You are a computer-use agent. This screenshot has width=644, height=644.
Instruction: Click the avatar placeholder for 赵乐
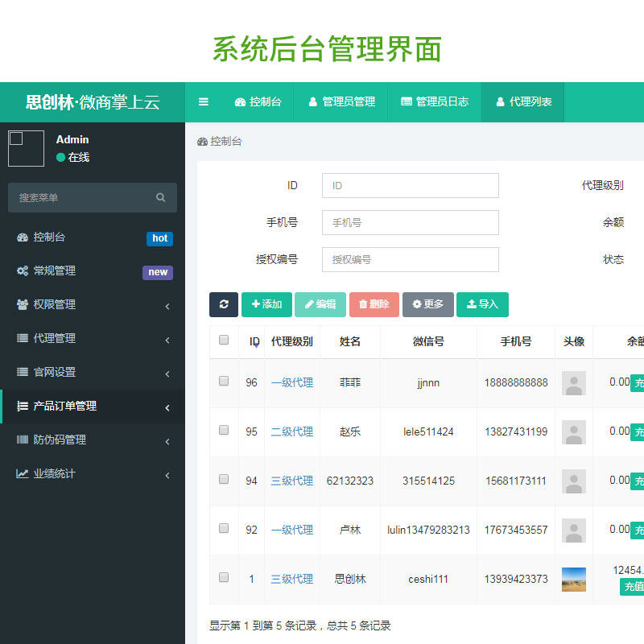pyautogui.click(x=574, y=432)
